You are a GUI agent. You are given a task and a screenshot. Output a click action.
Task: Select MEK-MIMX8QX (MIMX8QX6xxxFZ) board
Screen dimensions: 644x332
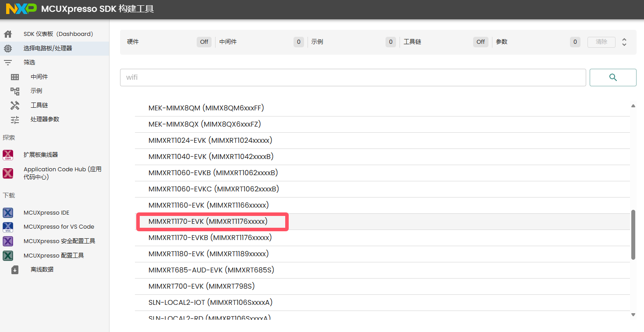point(382,124)
